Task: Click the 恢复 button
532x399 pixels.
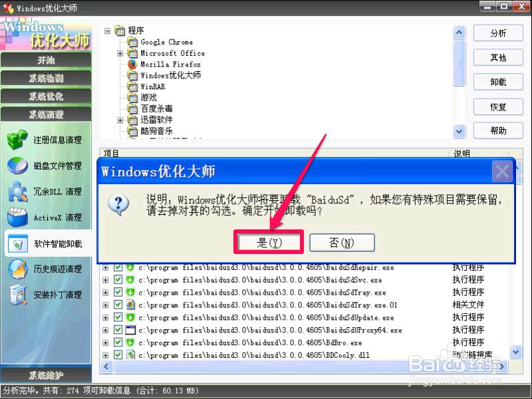Action: 498,107
